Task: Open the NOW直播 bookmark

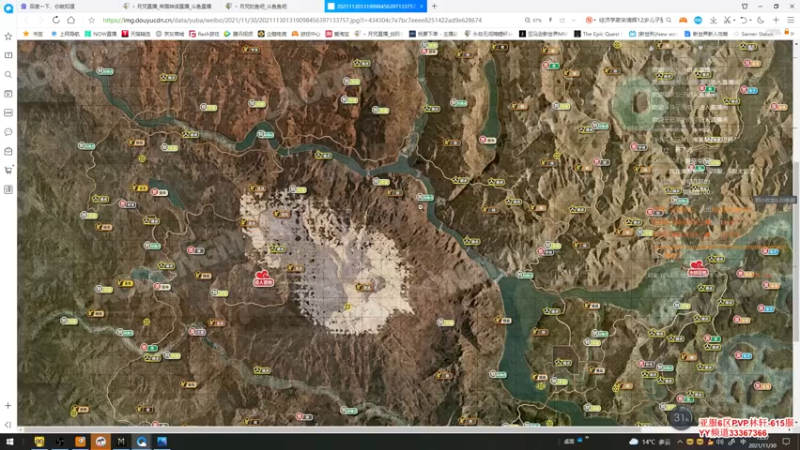Action: (x=101, y=34)
